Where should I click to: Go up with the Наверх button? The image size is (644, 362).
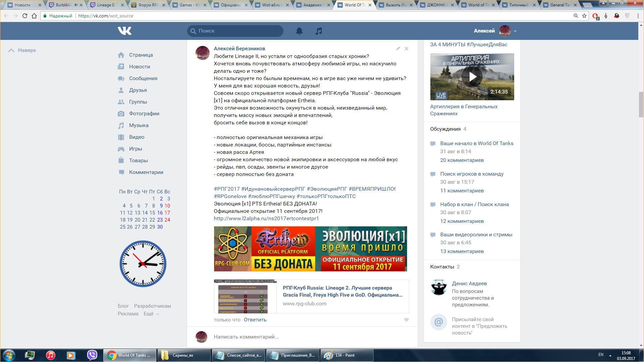click(x=22, y=50)
